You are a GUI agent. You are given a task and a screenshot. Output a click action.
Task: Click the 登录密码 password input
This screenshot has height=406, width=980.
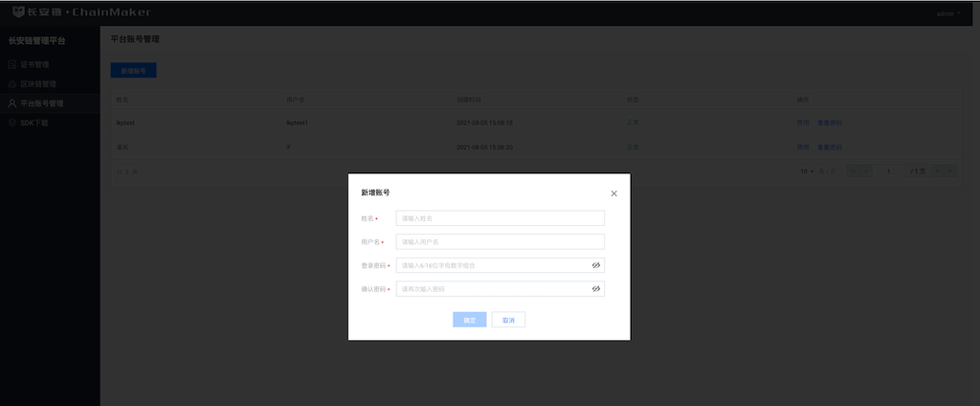[x=490, y=265]
